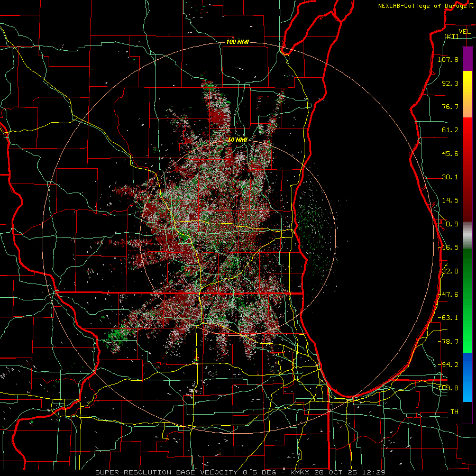Image resolution: width=476 pixels, height=476 pixels.
Task: Click the -63.1 value on velocity scale
Action: click(x=448, y=318)
